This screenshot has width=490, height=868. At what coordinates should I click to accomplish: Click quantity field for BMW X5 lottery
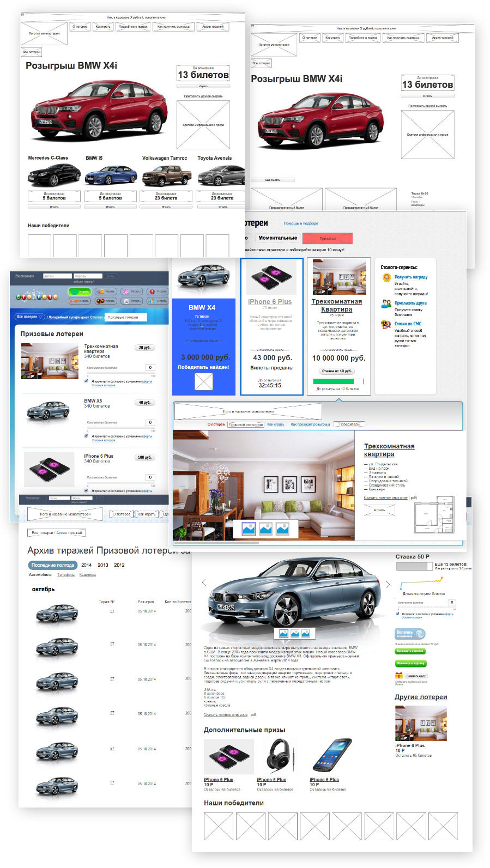click(150, 422)
